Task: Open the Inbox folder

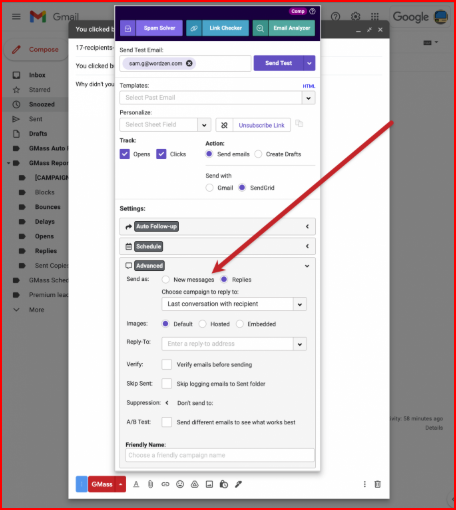Action: pyautogui.click(x=37, y=75)
